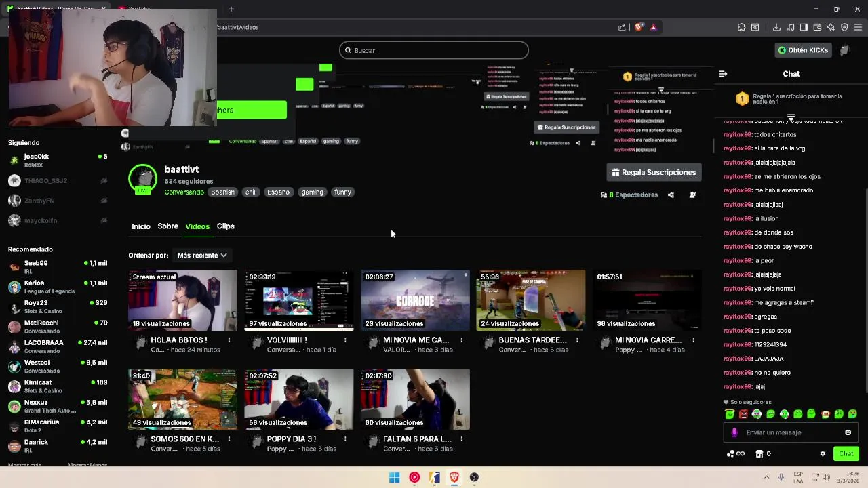Open Brave browser from taskbar
Image resolution: width=868 pixels, height=488 pixels.
pos(454,477)
